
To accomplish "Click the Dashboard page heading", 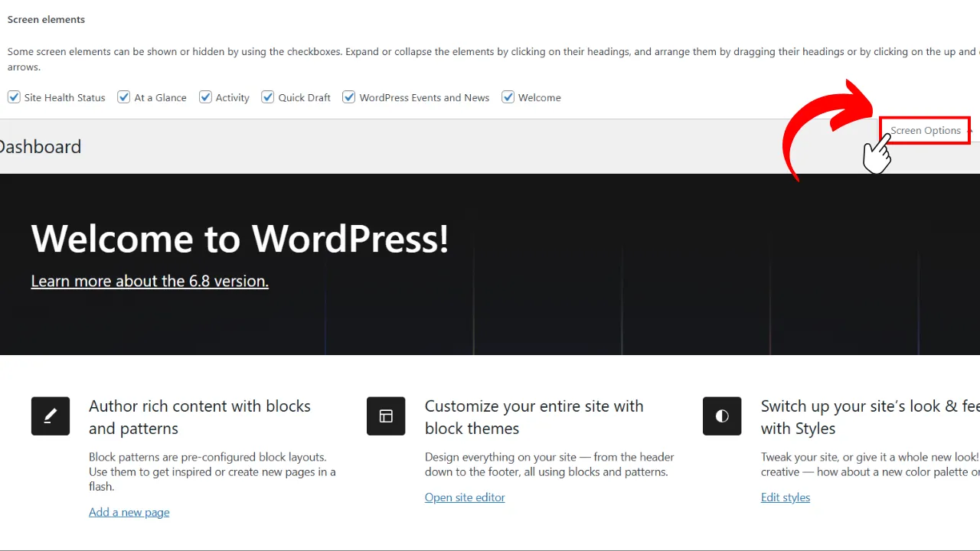I will pyautogui.click(x=40, y=147).
